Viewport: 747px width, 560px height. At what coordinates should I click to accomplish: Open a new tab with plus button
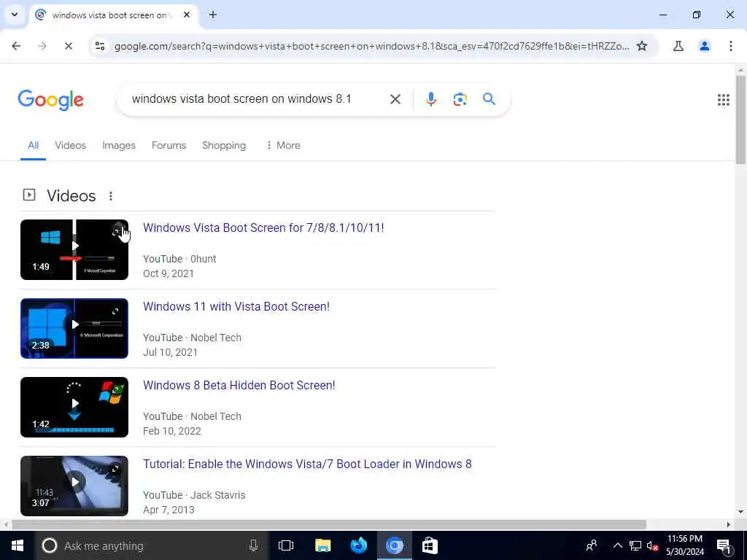213,15
